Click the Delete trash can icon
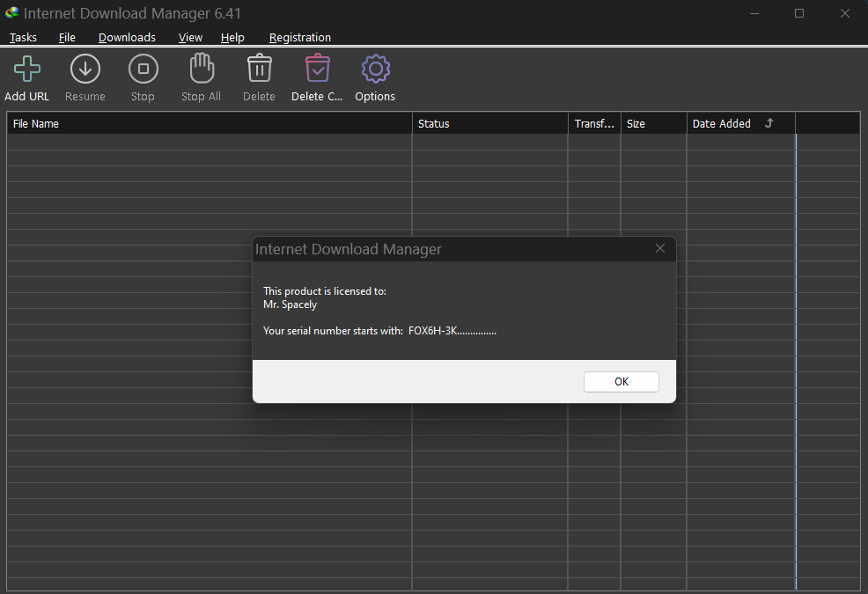 click(259, 68)
